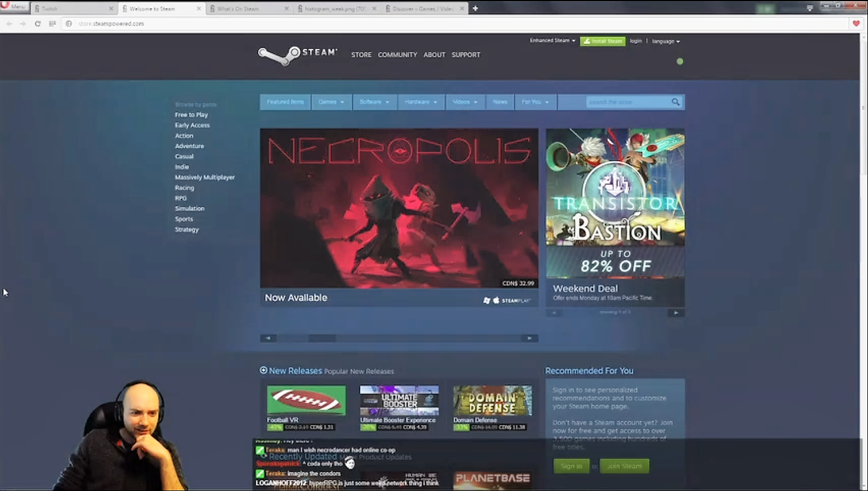Image resolution: width=868 pixels, height=491 pixels.
Task: Expand the Software dropdown
Action: click(374, 102)
